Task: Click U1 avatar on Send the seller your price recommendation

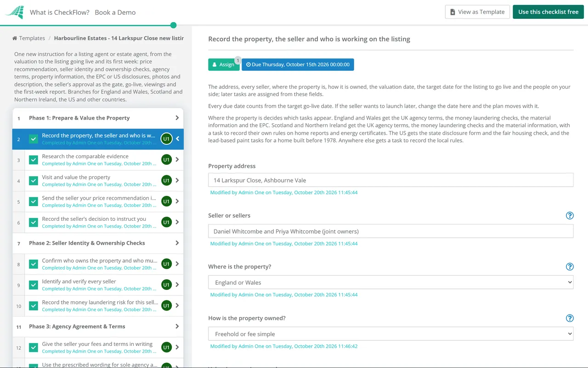Action: pyautogui.click(x=166, y=201)
